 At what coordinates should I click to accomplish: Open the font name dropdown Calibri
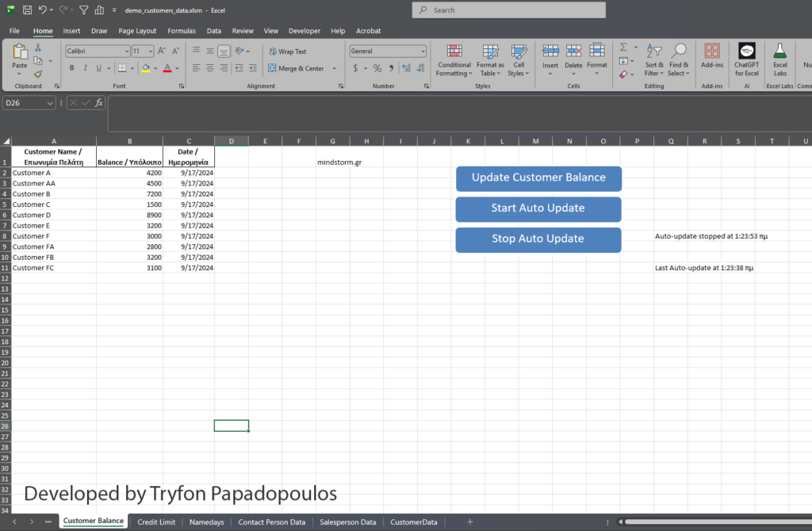[126, 52]
